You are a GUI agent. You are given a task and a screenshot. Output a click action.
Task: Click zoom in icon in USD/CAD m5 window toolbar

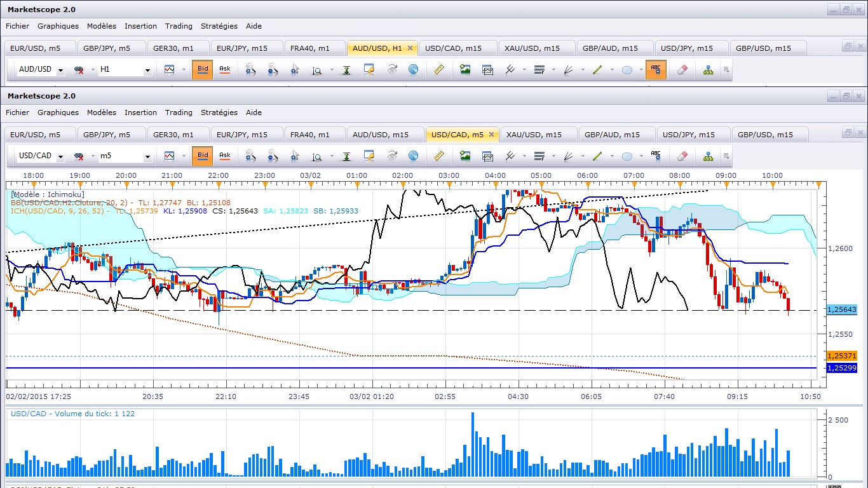click(251, 156)
